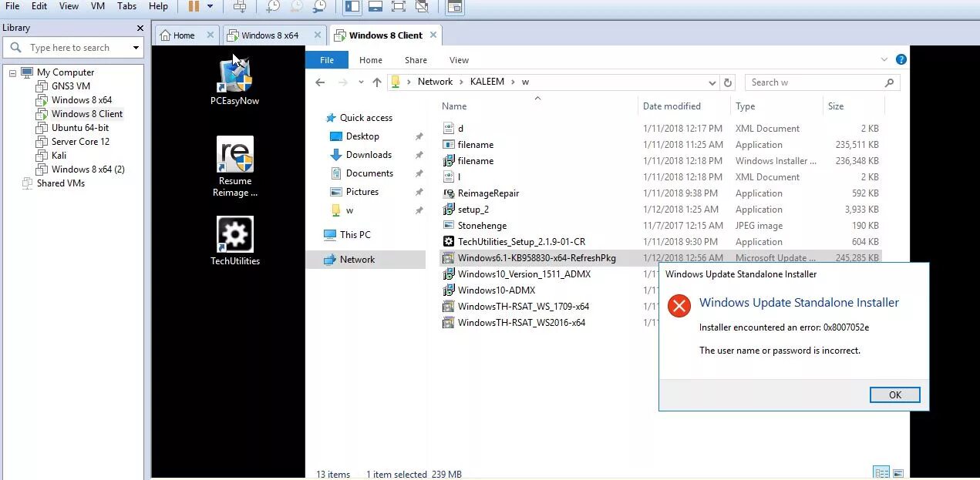Toggle the thumbnail bar view icon
The image size is (980, 480).
[x=375, y=6]
